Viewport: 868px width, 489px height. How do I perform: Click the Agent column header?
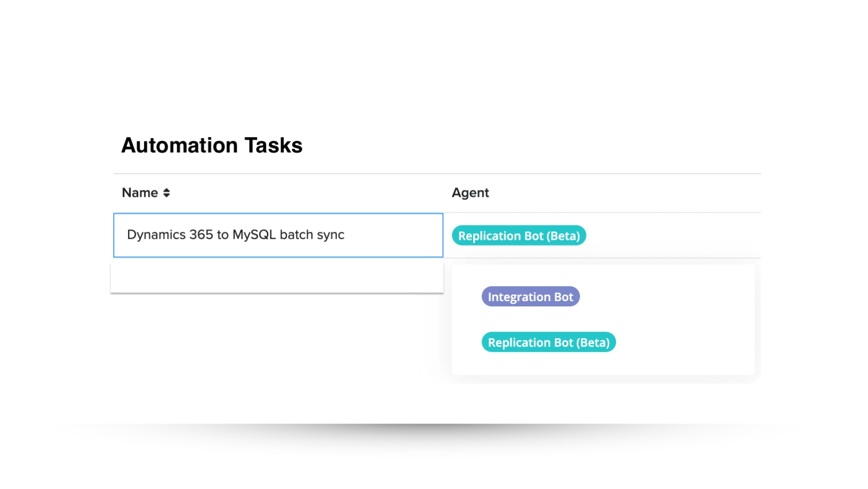pyautogui.click(x=470, y=193)
